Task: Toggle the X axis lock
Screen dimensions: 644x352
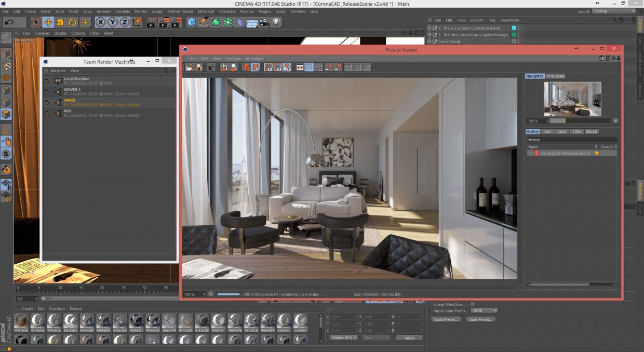Action: [x=100, y=22]
